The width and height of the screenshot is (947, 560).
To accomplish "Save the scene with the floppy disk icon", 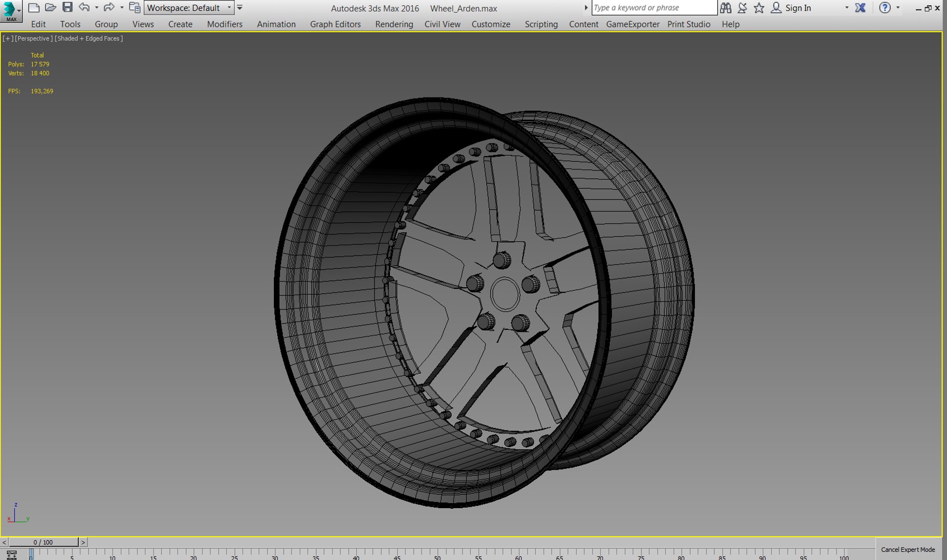I will (67, 7).
